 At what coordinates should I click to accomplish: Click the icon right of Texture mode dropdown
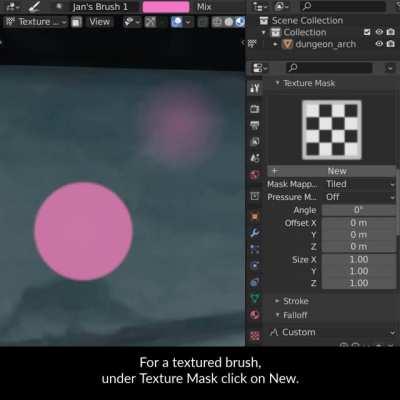click(77, 22)
